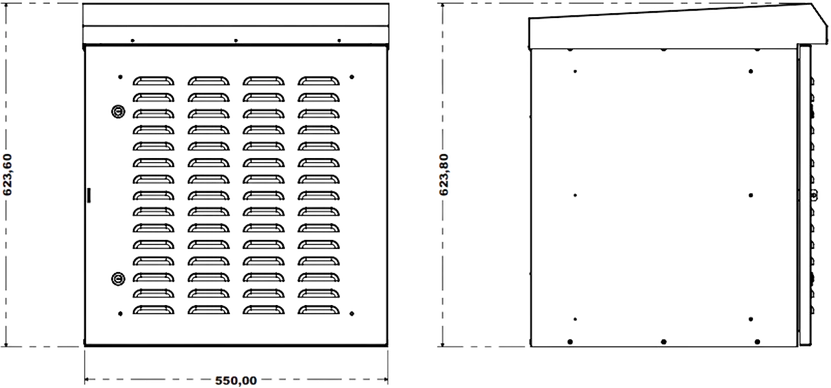This screenshot has height=388, width=831.
Task: Click the 623,60 height dimension label
Action: point(8,175)
